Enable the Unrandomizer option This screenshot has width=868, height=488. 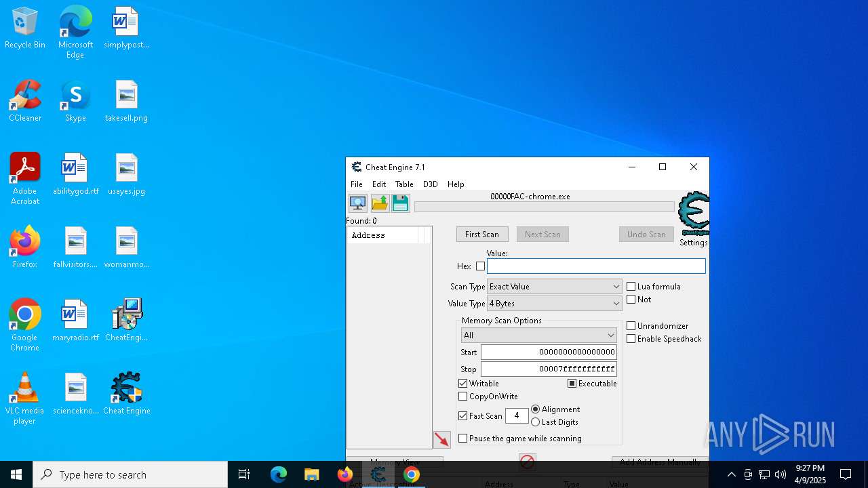(631, 326)
